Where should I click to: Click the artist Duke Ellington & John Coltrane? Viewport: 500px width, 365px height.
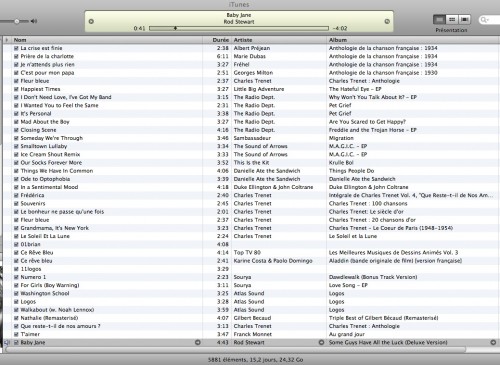click(273, 187)
